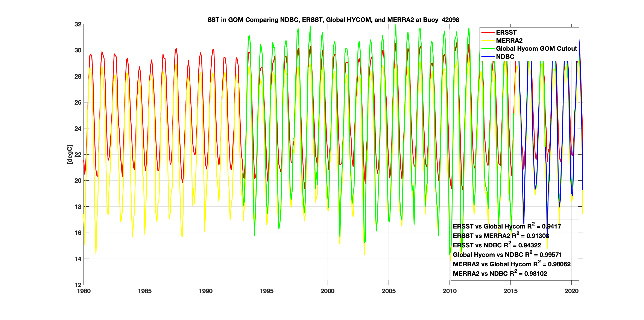Click the 2000 x-axis tick label
The width and height of the screenshot is (644, 320).
click(328, 291)
